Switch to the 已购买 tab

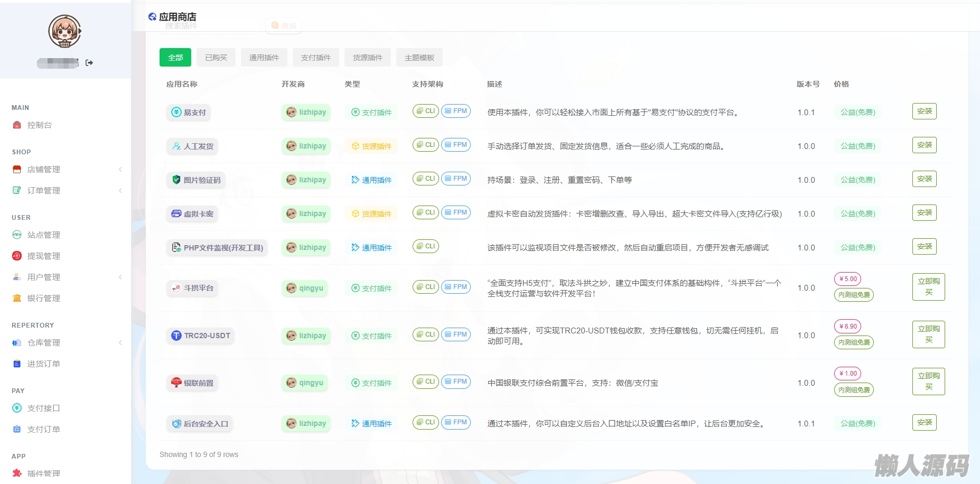216,58
